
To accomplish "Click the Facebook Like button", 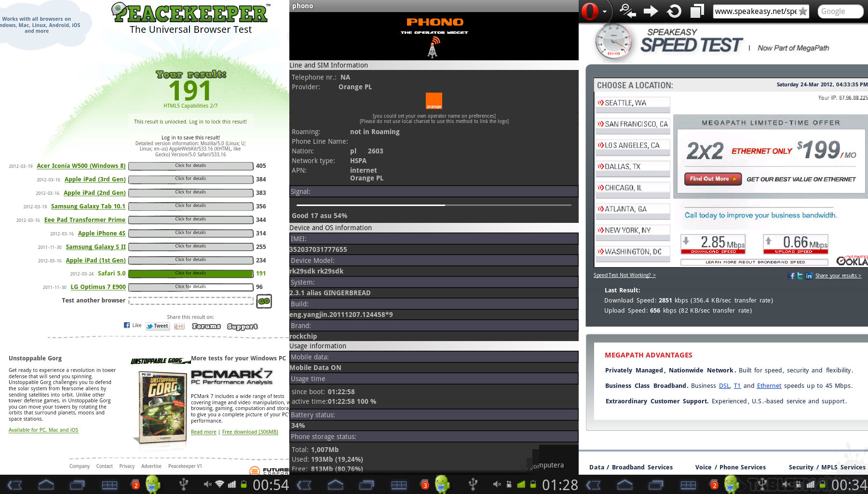I will tap(133, 326).
